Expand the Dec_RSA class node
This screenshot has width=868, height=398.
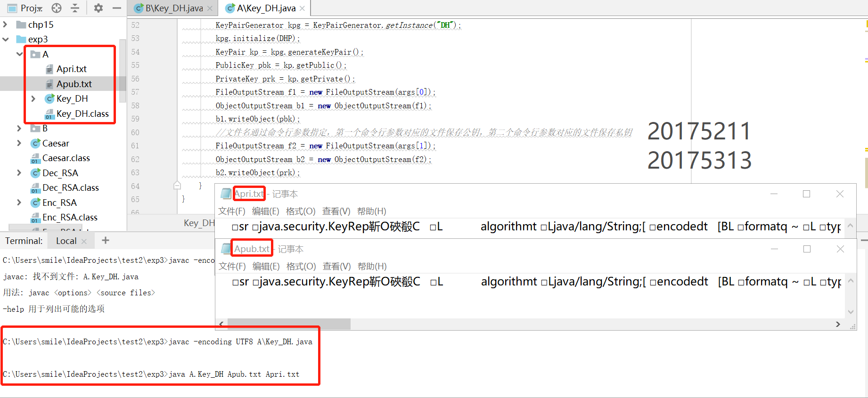tap(19, 173)
